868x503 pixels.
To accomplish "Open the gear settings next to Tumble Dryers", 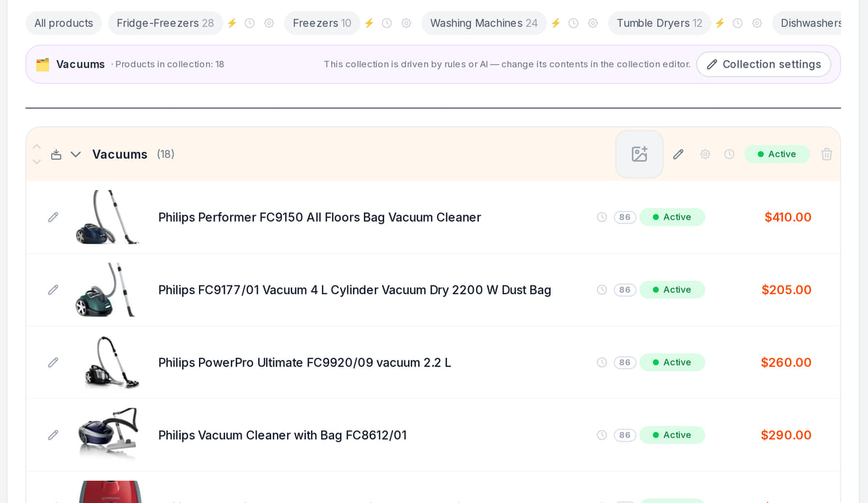I will (x=757, y=23).
